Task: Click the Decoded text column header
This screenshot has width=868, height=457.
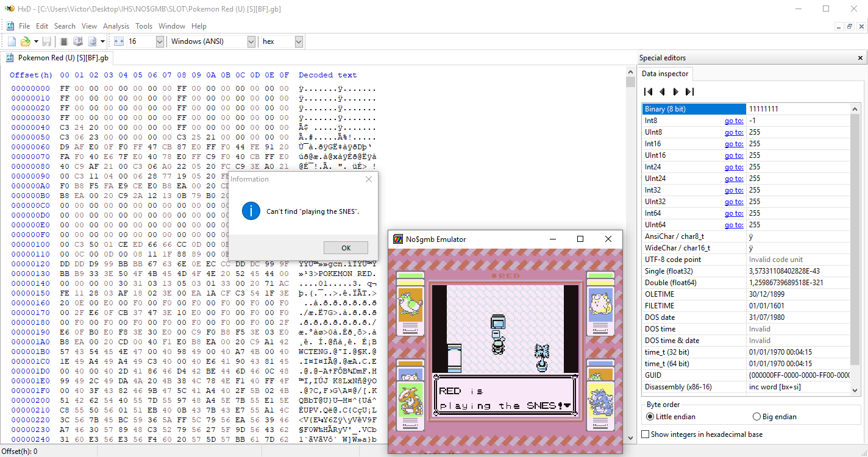Action: [328, 75]
